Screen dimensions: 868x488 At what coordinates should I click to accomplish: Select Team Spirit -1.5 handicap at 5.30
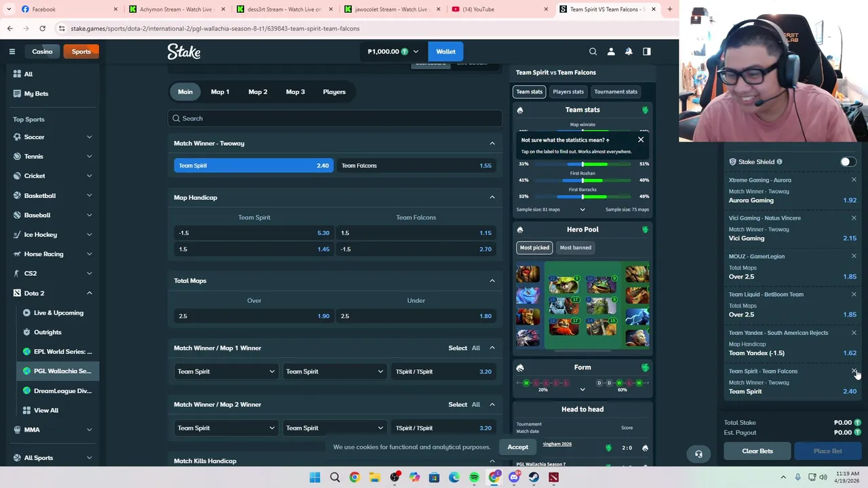click(254, 232)
